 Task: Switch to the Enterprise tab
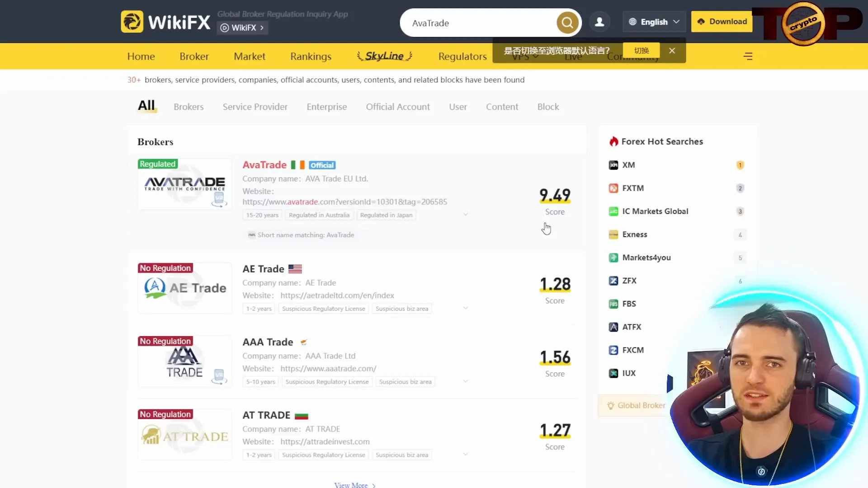(x=327, y=107)
